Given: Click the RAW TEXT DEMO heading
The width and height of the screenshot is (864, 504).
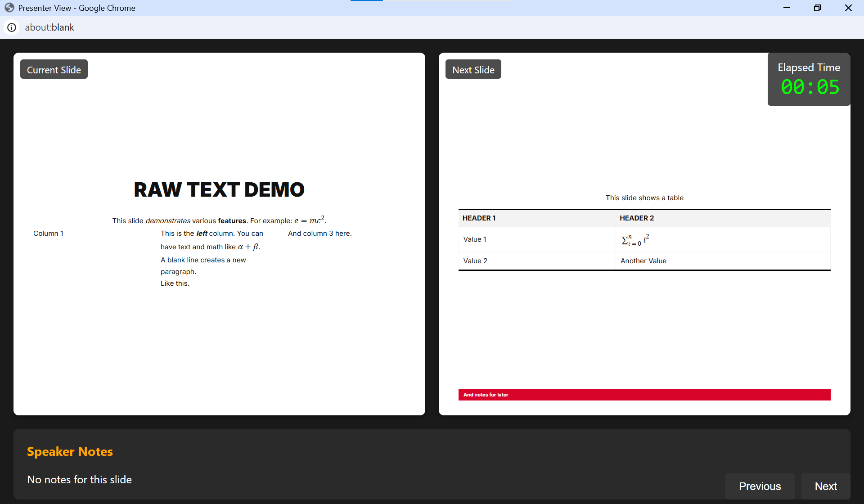Looking at the screenshot, I should point(219,189).
